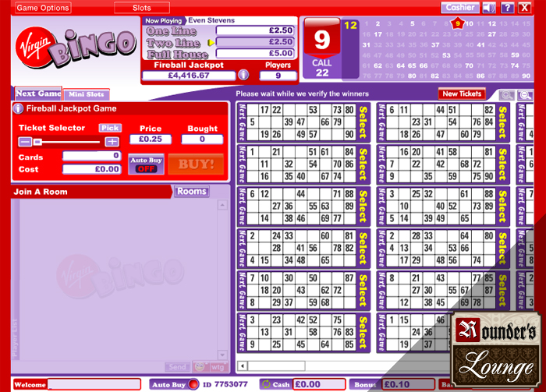
Task: Open the emoticon smiley picker in chat
Action: pyautogui.click(x=200, y=366)
